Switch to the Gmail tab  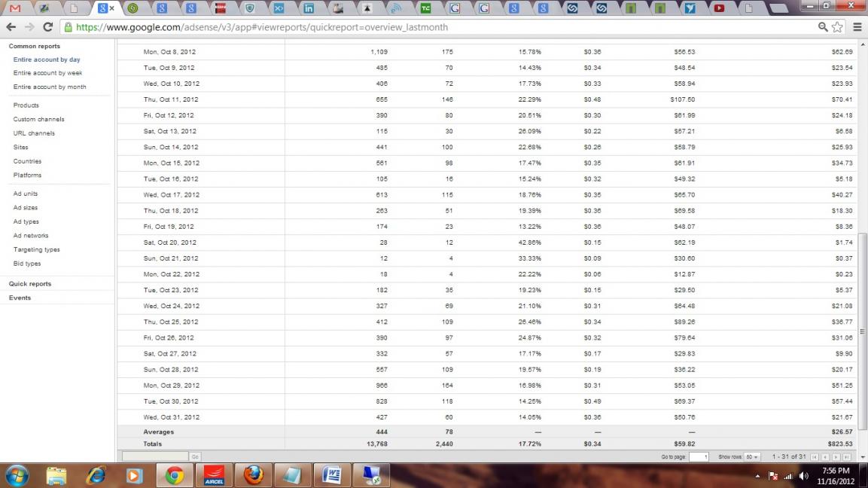[15, 8]
